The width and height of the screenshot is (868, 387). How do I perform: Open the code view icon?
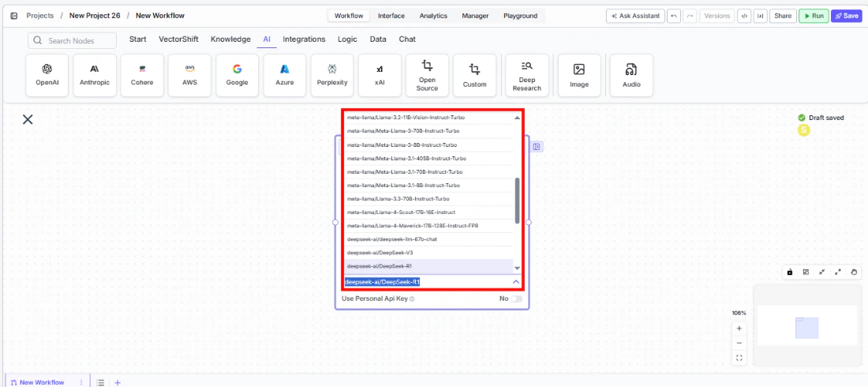click(744, 16)
